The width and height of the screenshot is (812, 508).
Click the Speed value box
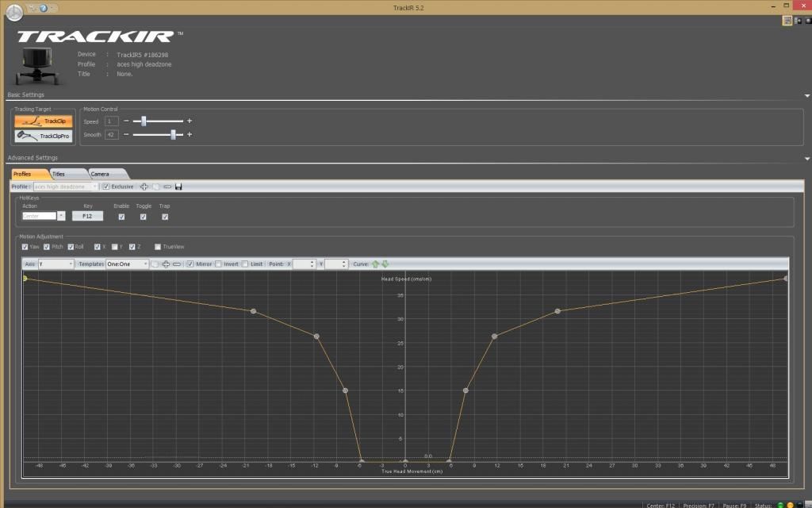[111, 121]
